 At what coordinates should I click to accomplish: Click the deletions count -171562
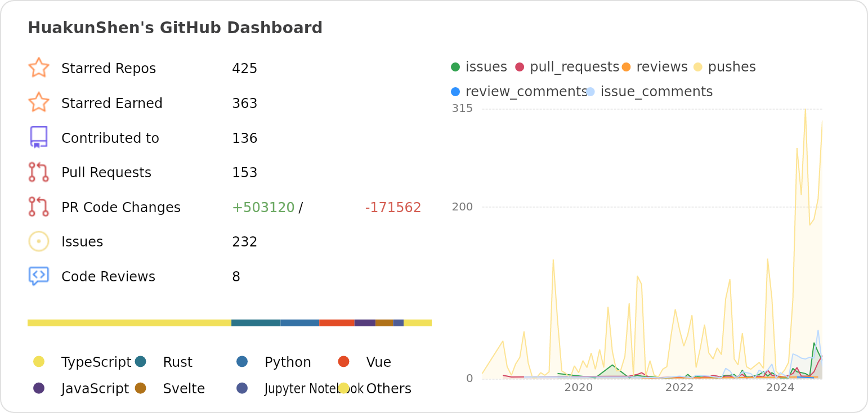[393, 208]
